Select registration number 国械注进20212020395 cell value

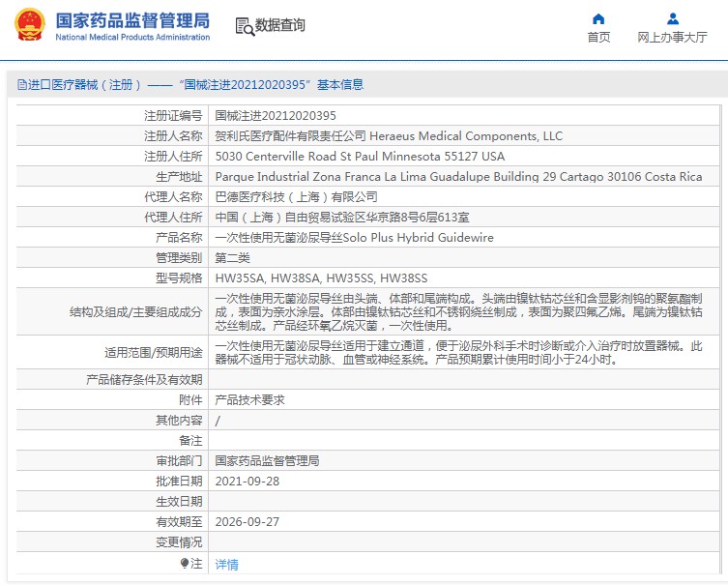click(x=276, y=116)
